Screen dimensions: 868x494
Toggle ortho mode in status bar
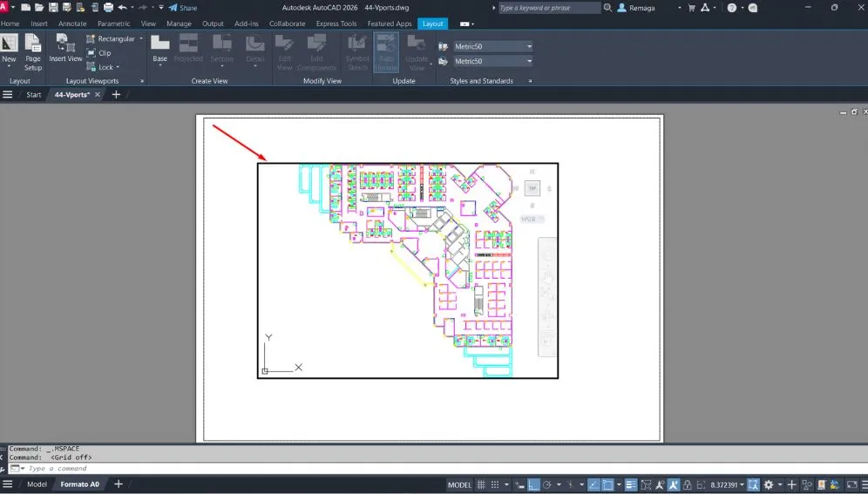point(534,484)
